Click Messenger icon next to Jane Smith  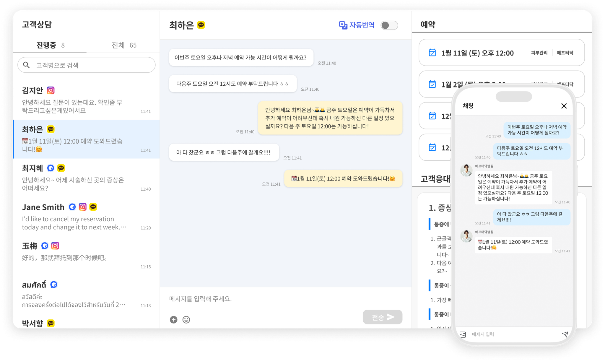tap(72, 207)
